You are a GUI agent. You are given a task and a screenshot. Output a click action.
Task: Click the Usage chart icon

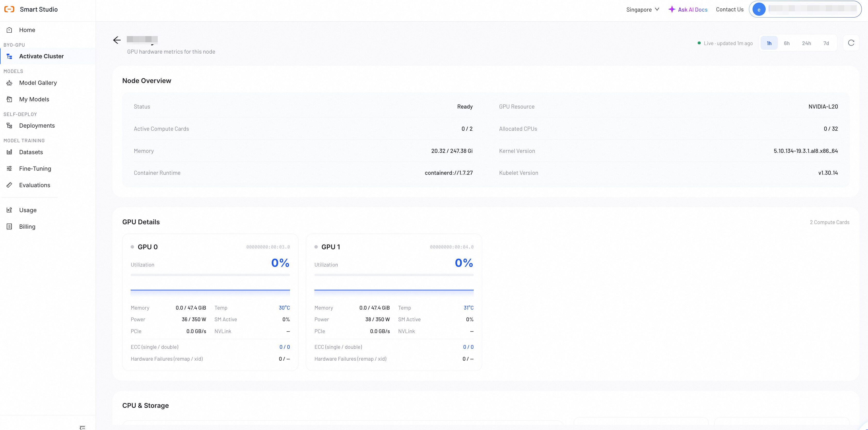(10, 210)
